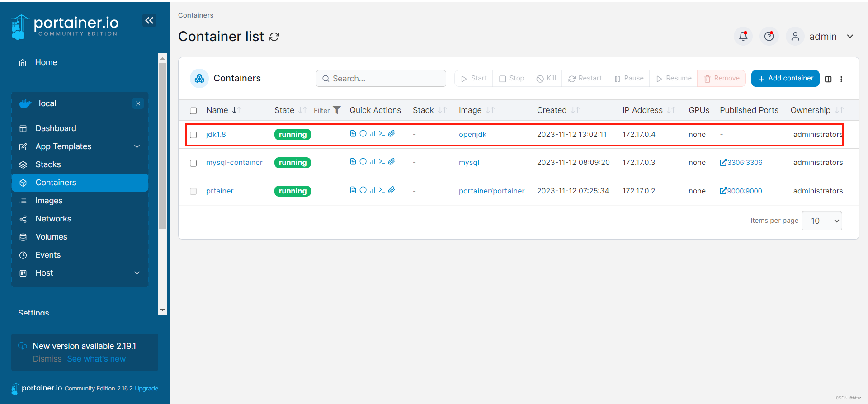This screenshot has width=868, height=404.
Task: Click the Kill button
Action: click(x=546, y=78)
